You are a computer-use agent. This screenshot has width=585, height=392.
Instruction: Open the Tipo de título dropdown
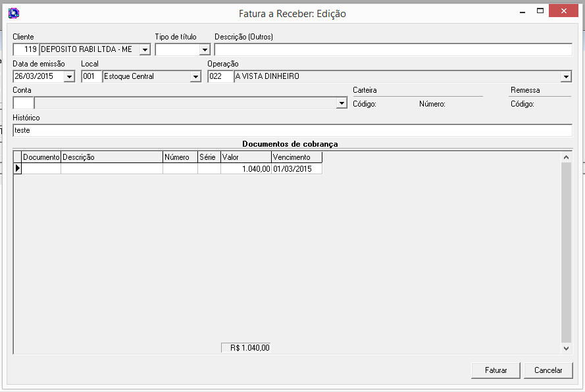pyautogui.click(x=204, y=49)
